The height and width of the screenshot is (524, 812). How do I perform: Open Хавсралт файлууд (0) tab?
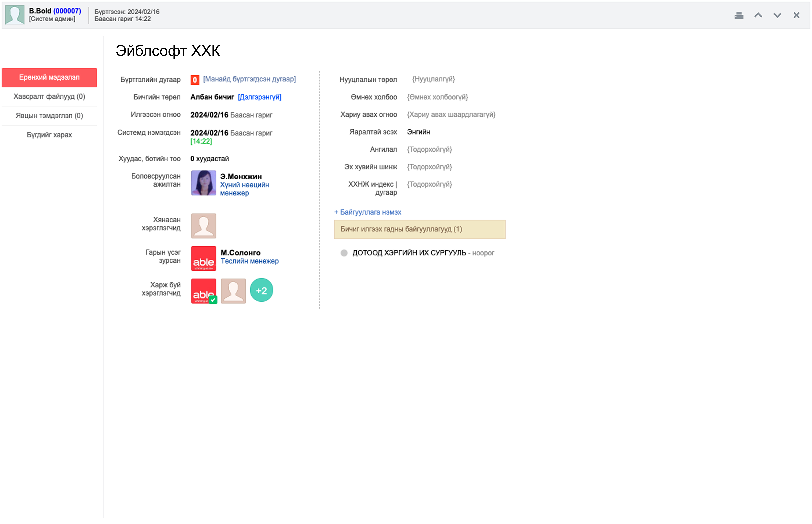[49, 97]
